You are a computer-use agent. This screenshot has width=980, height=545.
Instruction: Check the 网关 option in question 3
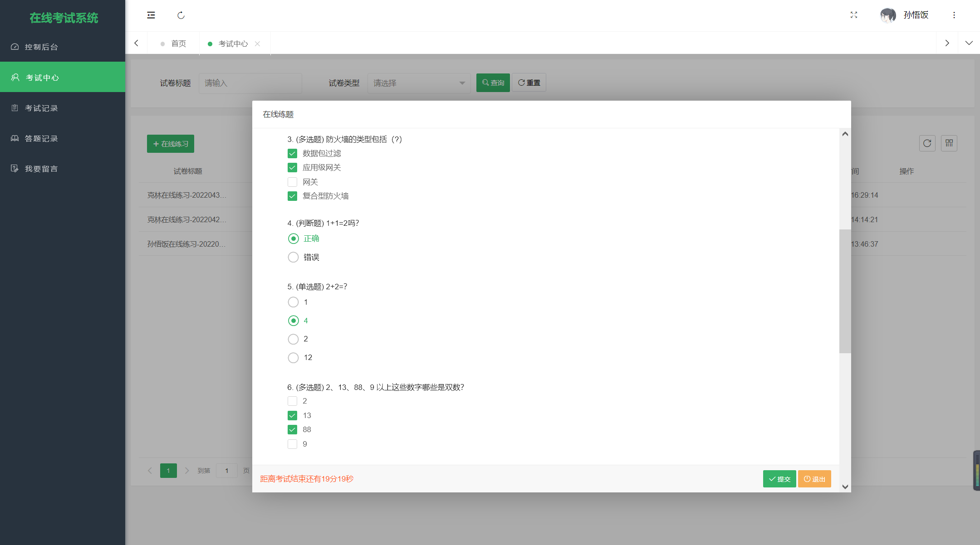coord(292,182)
